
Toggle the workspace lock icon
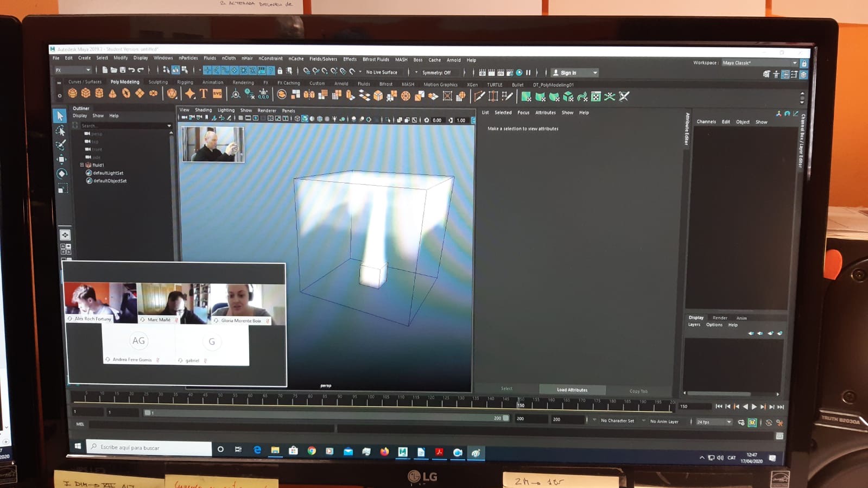[x=804, y=64]
